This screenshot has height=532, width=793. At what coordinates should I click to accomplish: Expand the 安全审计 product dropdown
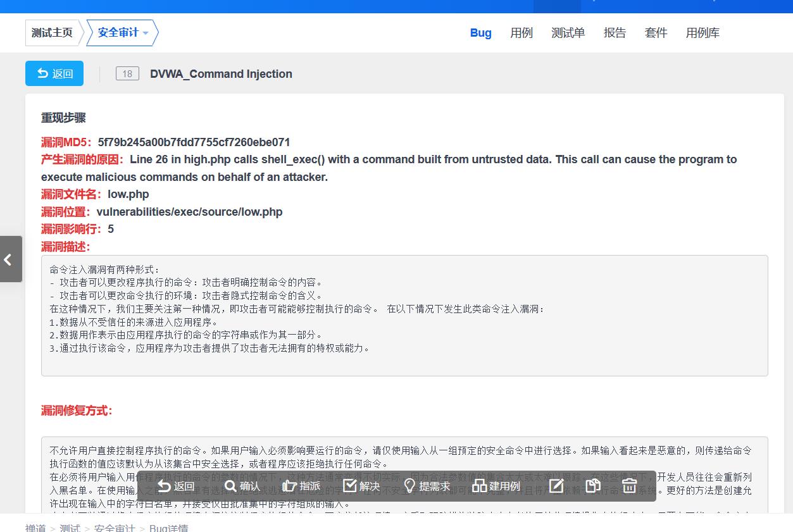tap(122, 33)
